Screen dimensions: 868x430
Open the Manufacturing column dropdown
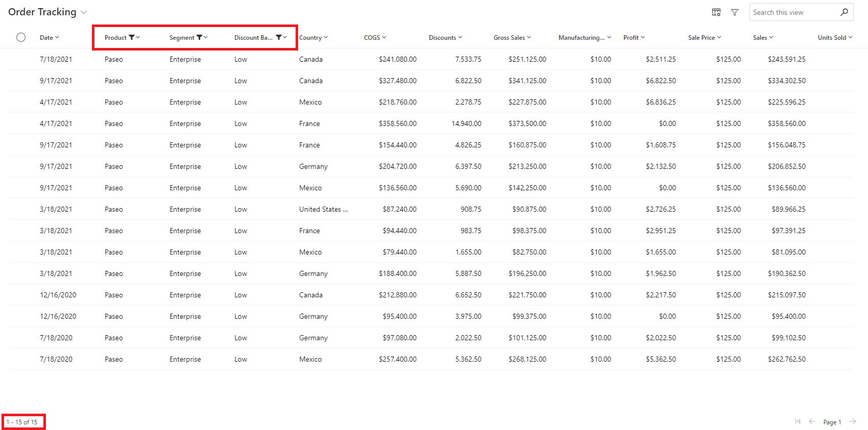[609, 37]
